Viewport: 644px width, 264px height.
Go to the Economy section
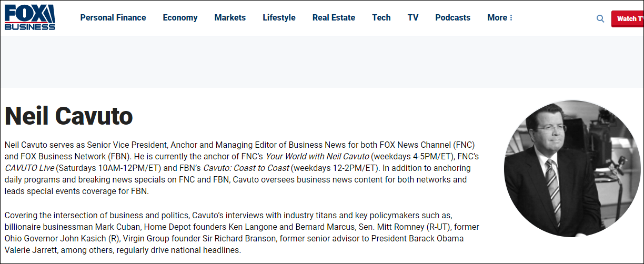pos(180,18)
